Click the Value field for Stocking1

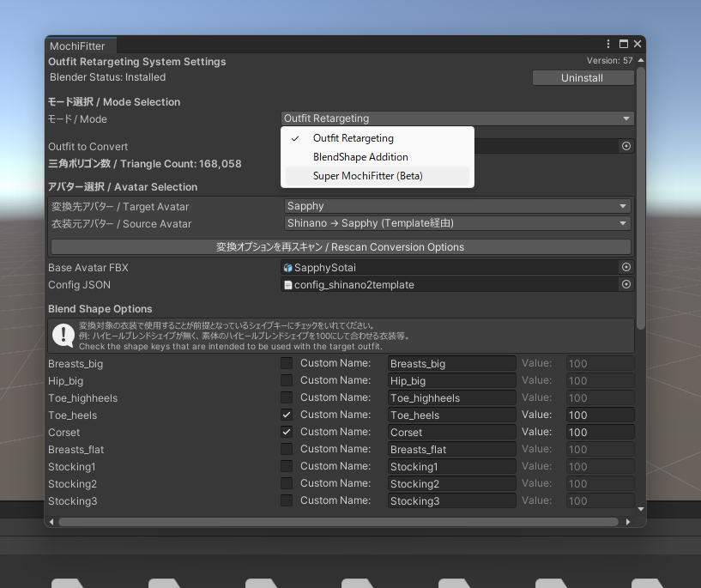pos(600,466)
